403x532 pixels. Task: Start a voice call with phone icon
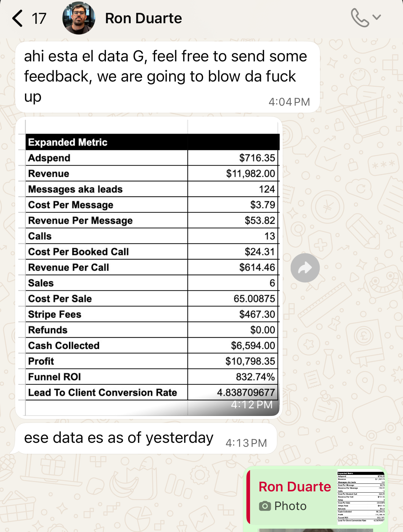coord(360,18)
